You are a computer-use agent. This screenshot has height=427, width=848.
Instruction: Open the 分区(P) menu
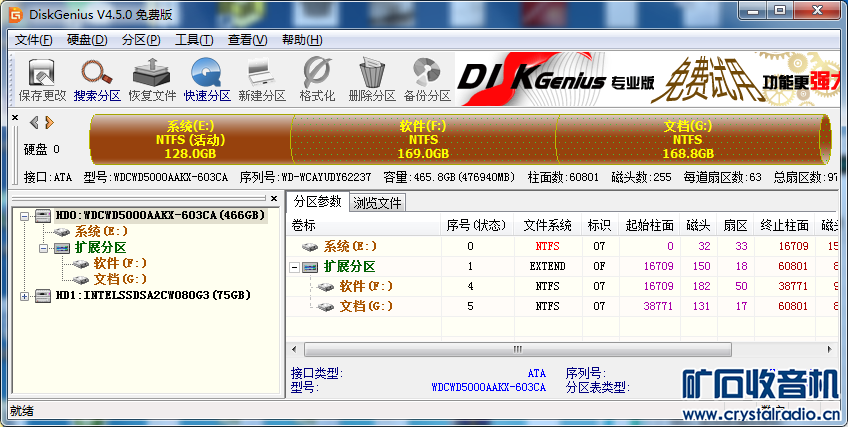pos(141,40)
